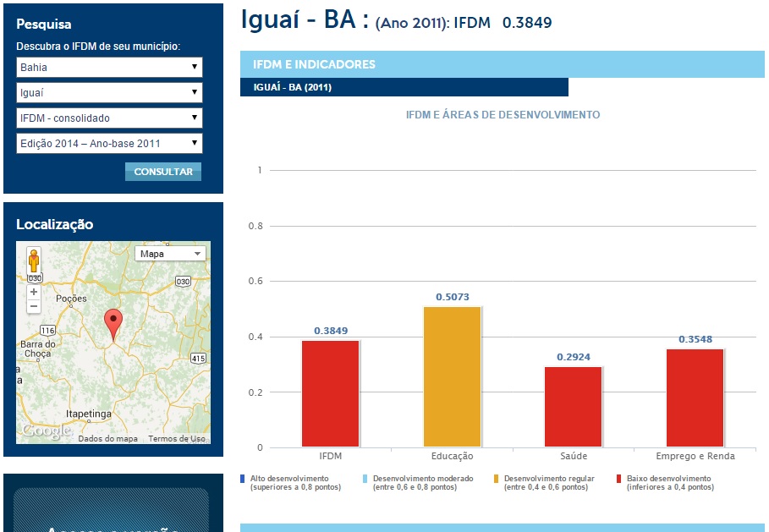The image size is (769, 532).
Task: Click the Localização panel heading
Action: (x=54, y=224)
